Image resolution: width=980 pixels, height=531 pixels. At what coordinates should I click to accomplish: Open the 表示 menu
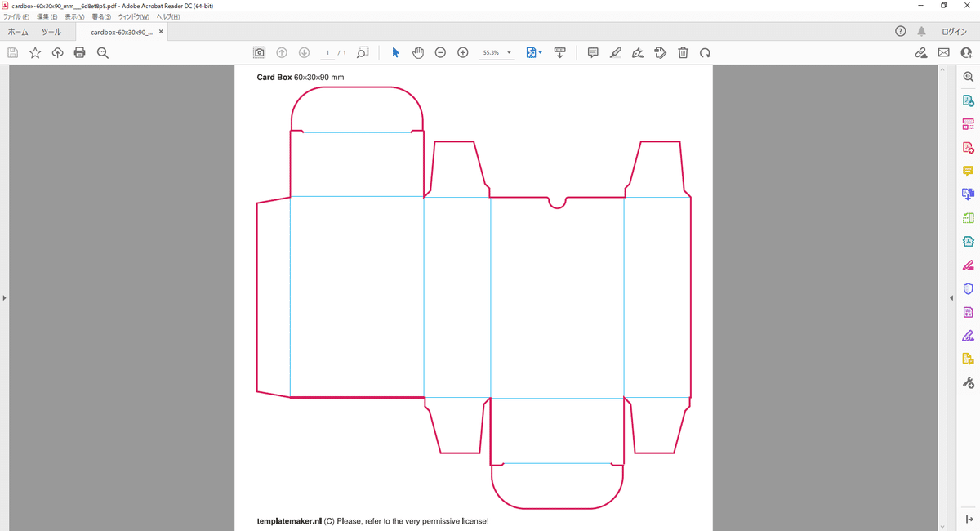[x=74, y=16]
